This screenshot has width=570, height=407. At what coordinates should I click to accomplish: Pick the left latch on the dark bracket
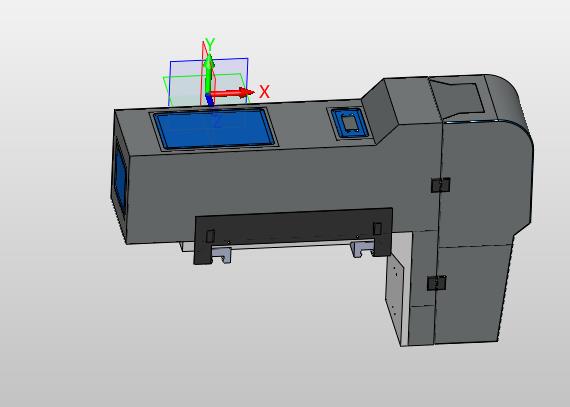click(x=210, y=236)
